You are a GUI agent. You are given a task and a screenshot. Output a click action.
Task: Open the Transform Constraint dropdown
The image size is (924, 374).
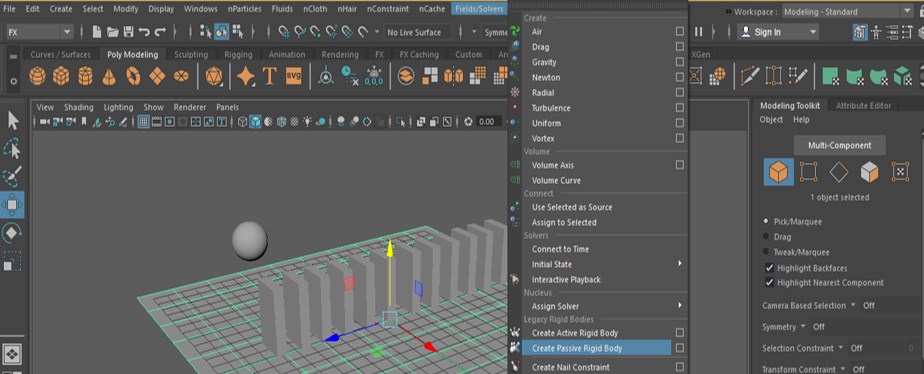[x=842, y=369]
